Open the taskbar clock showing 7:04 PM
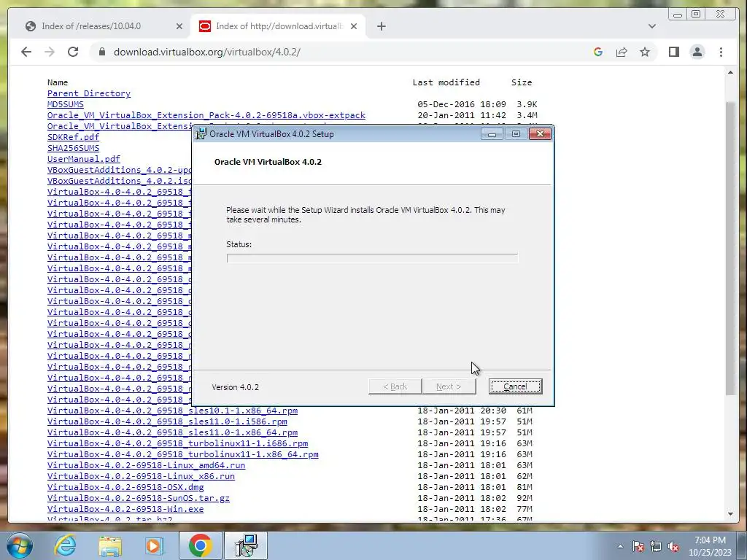Image resolution: width=747 pixels, height=560 pixels. tap(710, 546)
